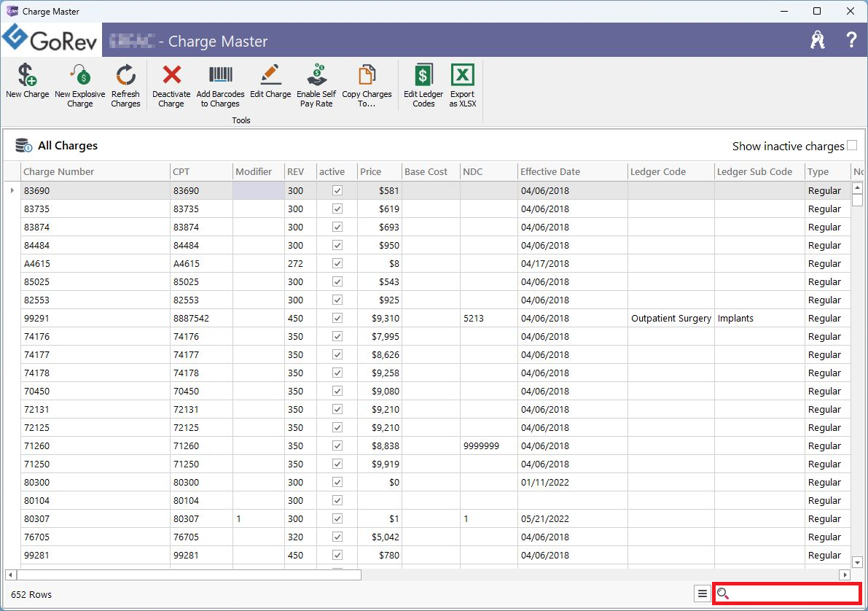The image size is (868, 611).
Task: Sort by REV column header
Action: [300, 172]
